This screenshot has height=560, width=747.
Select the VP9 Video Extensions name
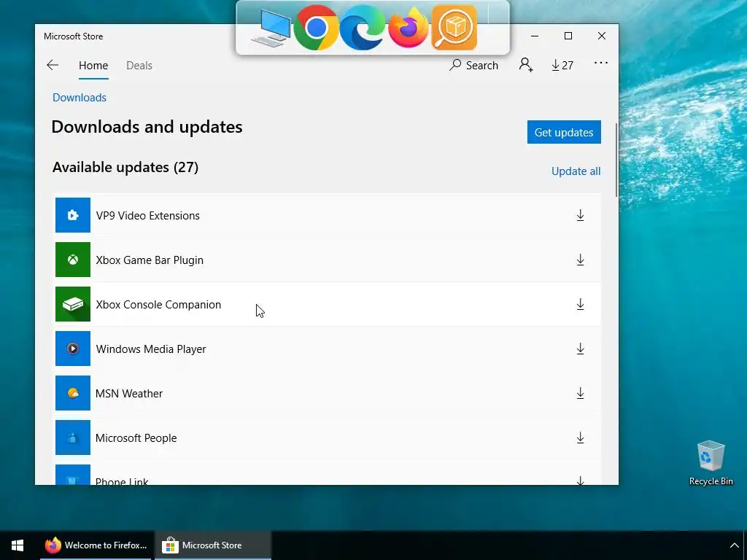pos(147,216)
